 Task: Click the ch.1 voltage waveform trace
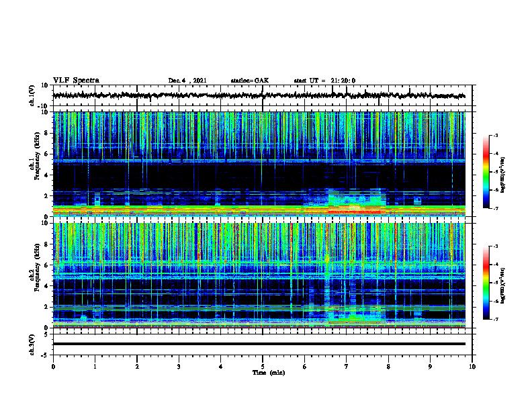tap(259, 95)
